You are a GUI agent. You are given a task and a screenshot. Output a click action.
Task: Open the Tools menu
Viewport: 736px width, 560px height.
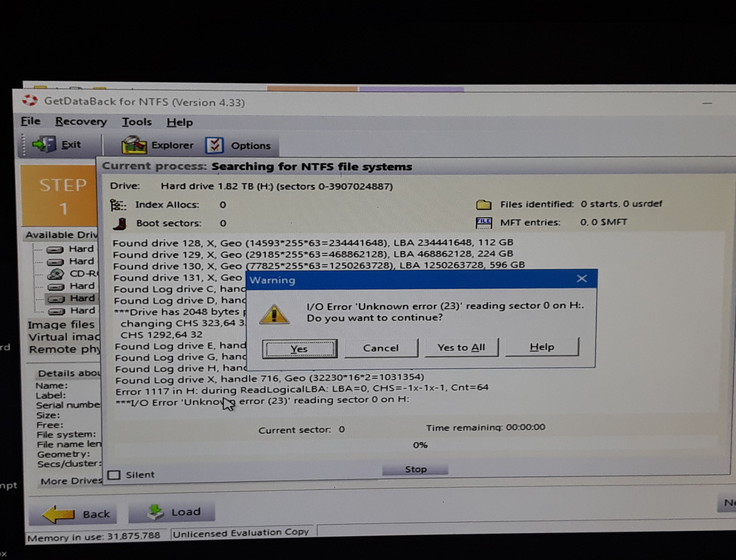(x=137, y=122)
